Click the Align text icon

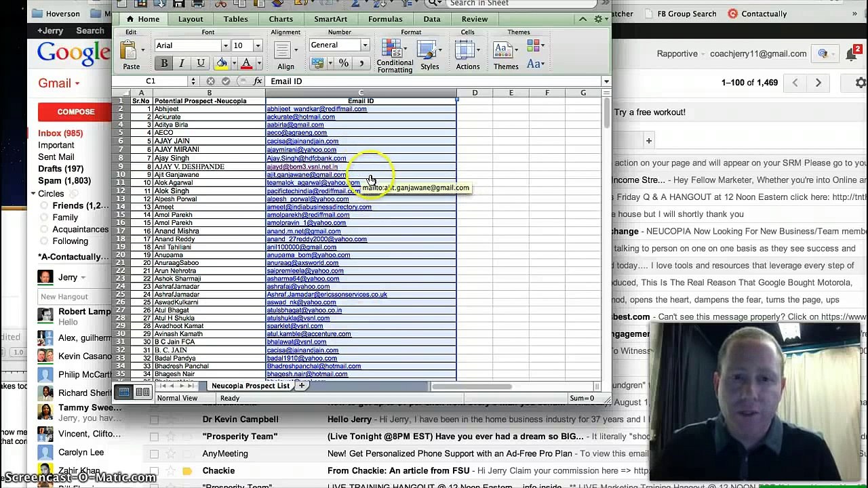[283, 51]
